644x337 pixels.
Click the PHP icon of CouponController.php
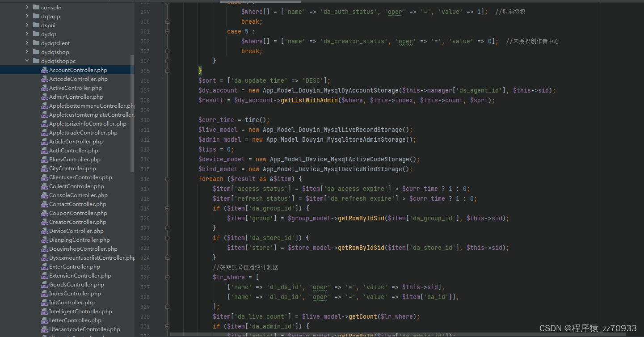point(44,213)
